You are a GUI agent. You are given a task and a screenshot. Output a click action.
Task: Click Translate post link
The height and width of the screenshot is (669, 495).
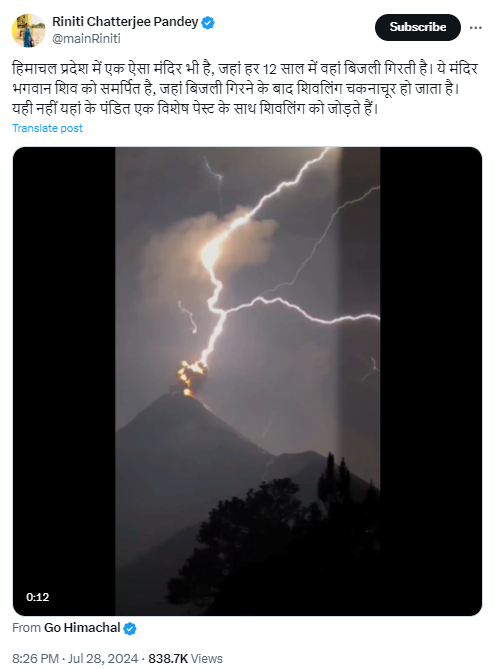pyautogui.click(x=47, y=128)
